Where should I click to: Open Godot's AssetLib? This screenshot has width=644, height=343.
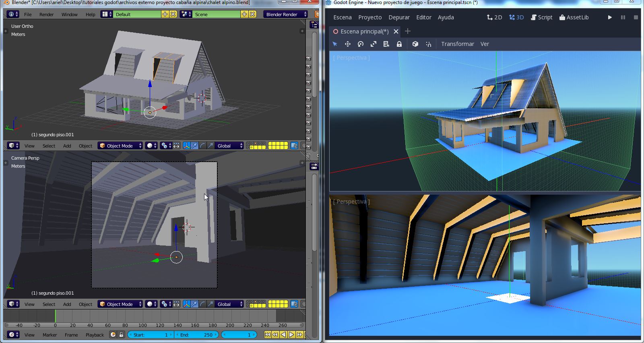click(574, 17)
